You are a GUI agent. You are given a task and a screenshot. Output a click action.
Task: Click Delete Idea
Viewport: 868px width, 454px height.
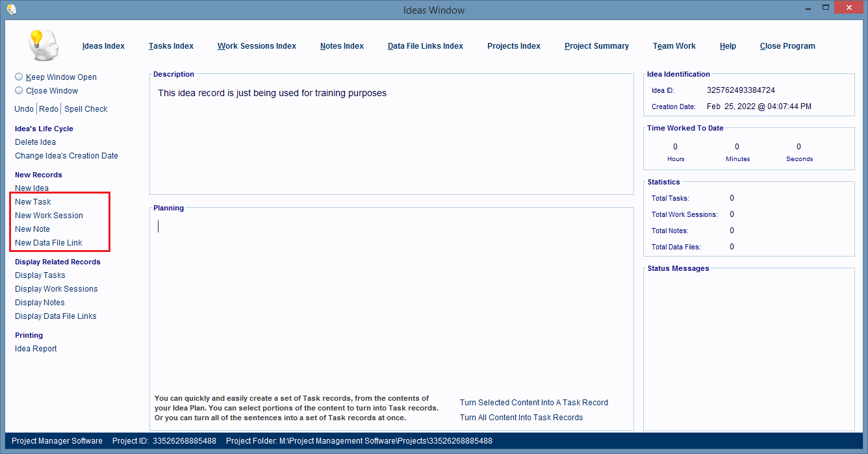35,142
